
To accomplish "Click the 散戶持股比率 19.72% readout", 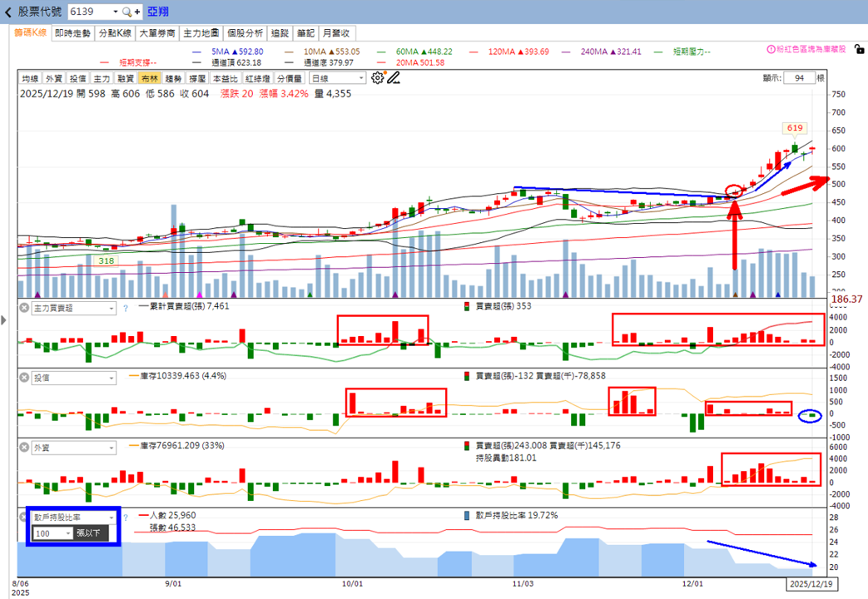I will click(x=510, y=516).
